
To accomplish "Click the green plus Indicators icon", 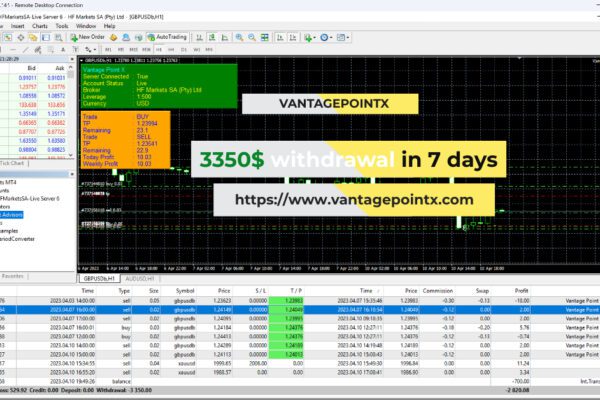I will tap(308, 38).
